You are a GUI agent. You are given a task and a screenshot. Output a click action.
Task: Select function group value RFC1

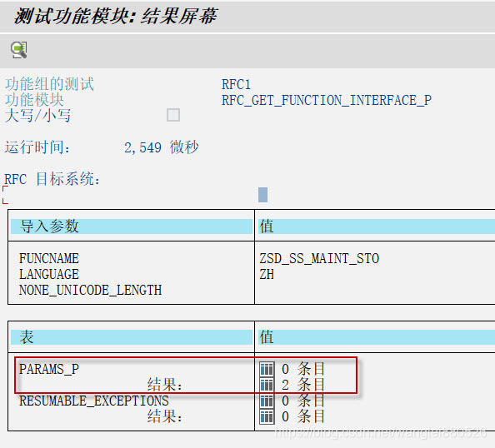pyautogui.click(x=236, y=85)
